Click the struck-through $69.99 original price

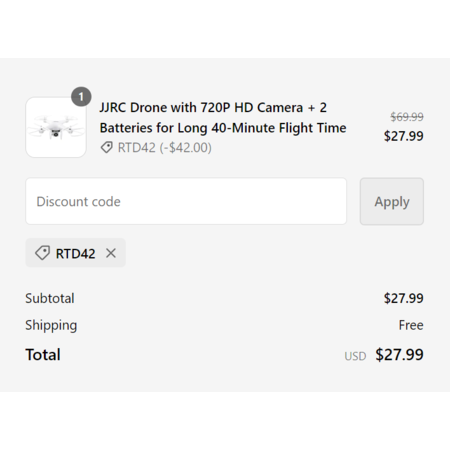point(407,117)
